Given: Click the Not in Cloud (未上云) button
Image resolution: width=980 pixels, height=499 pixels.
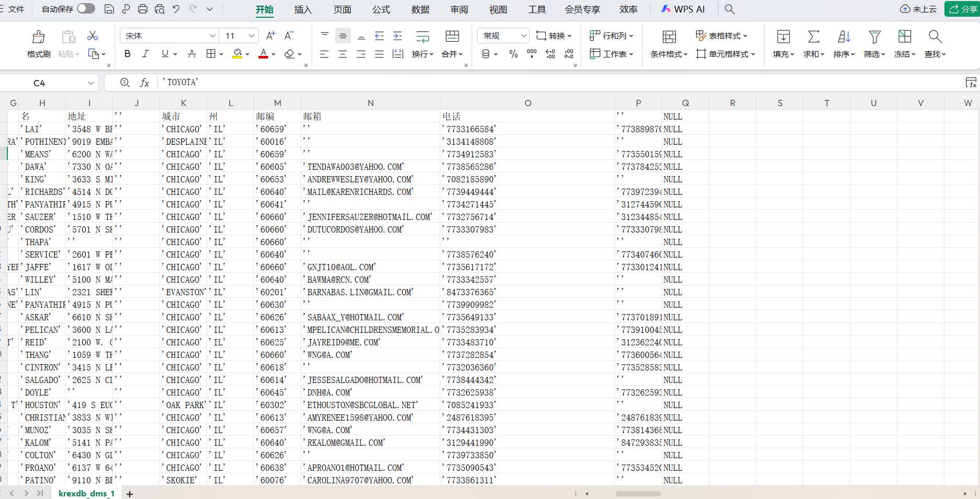Looking at the screenshot, I should pos(918,9).
